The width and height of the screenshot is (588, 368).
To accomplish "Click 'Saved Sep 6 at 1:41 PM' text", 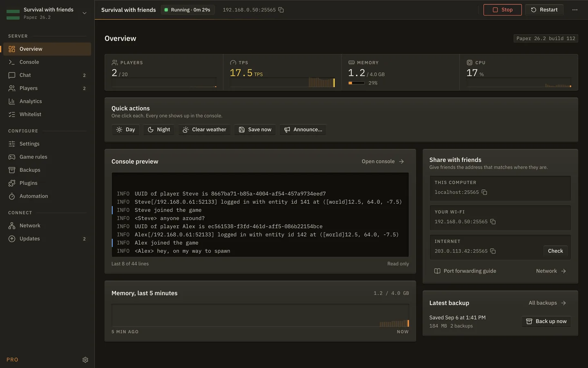I will [457, 318].
